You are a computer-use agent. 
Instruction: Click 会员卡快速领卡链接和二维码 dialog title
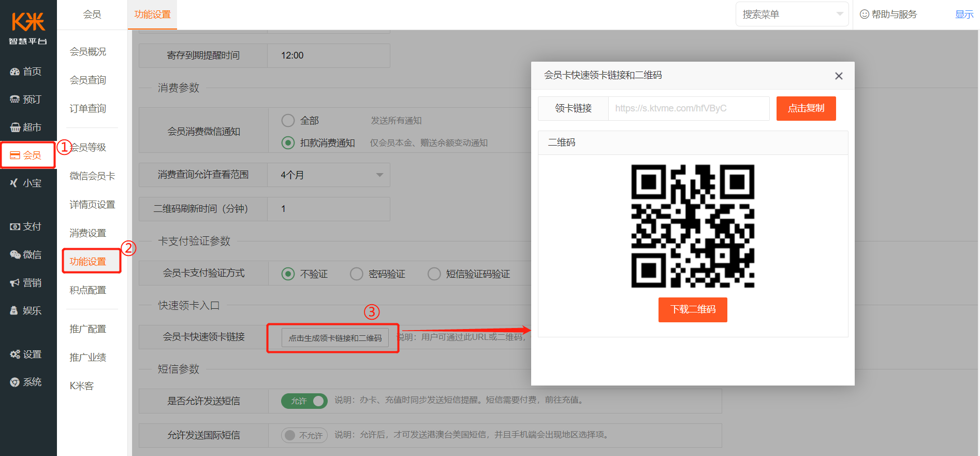coord(603,75)
